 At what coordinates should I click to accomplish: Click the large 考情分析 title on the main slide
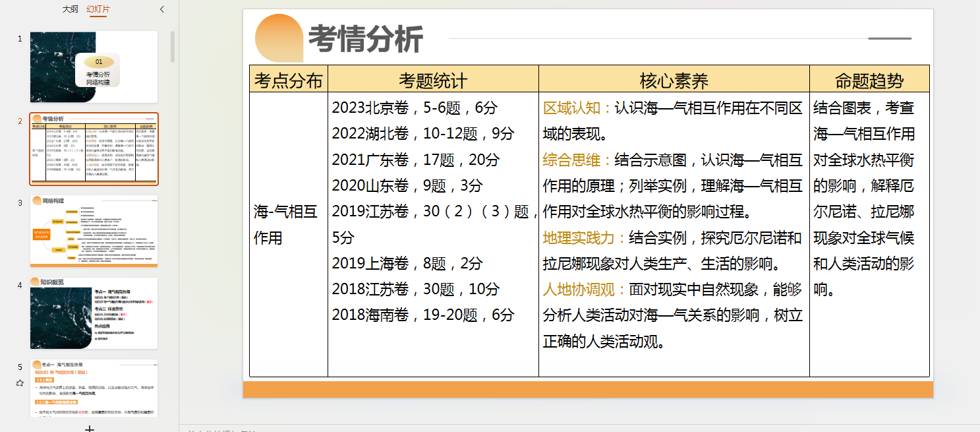(366, 38)
